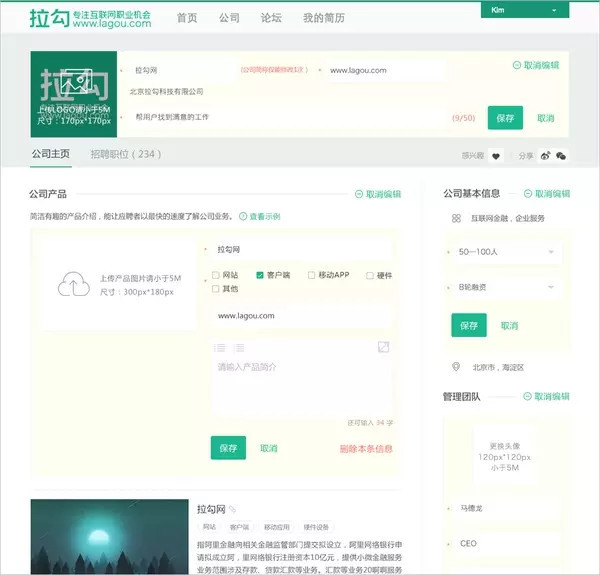The width and height of the screenshot is (600, 575).
Task: Cancel the company basic info edits
Action: click(x=509, y=326)
